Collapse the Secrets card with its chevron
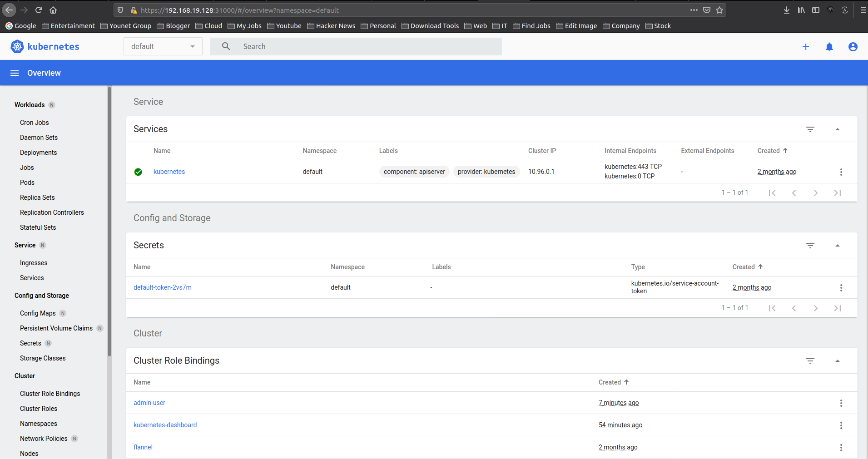Viewport: 868px width, 459px height. pyautogui.click(x=837, y=246)
